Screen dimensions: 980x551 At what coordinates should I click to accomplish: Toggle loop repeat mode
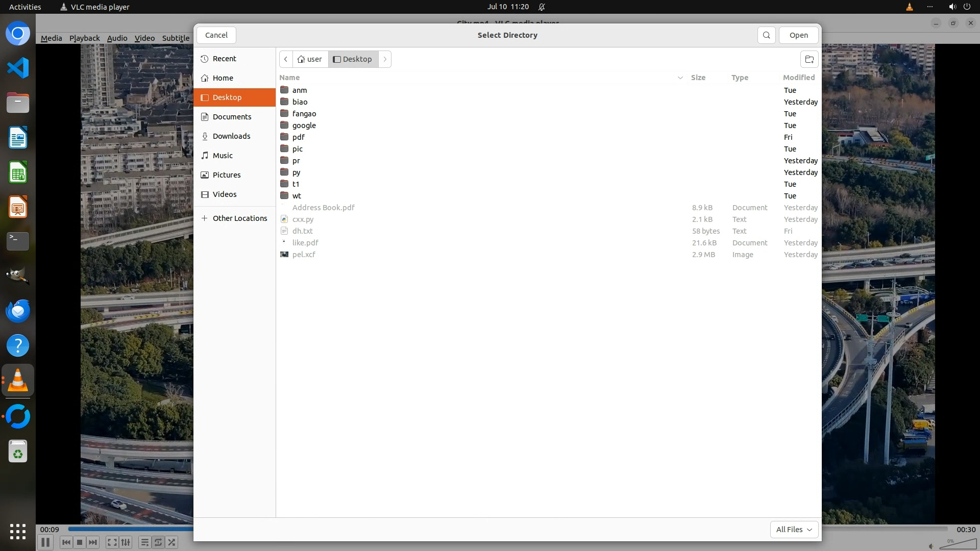[x=158, y=542]
